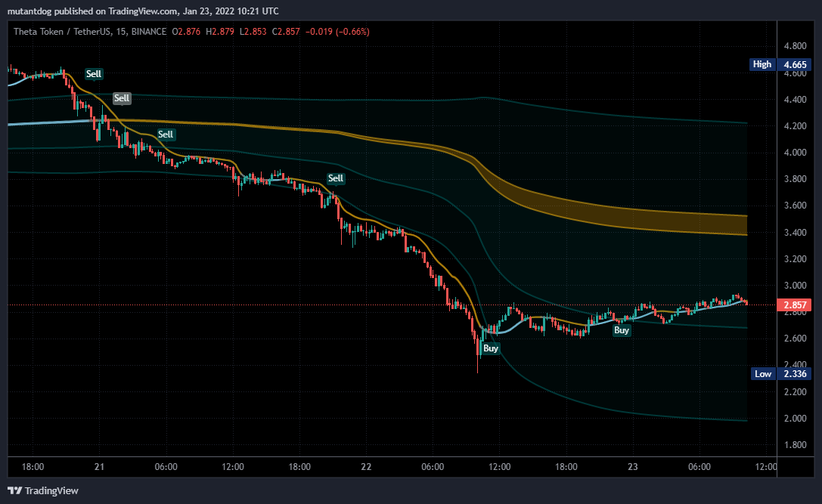This screenshot has width=822, height=504.
Task: Click the first 18:00 time axis label
Action: click(33, 467)
